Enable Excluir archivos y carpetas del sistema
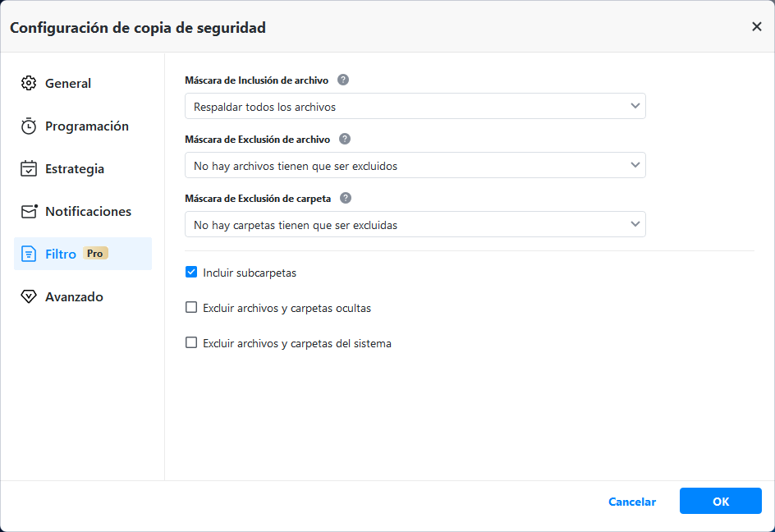This screenshot has height=532, width=775. tap(191, 343)
